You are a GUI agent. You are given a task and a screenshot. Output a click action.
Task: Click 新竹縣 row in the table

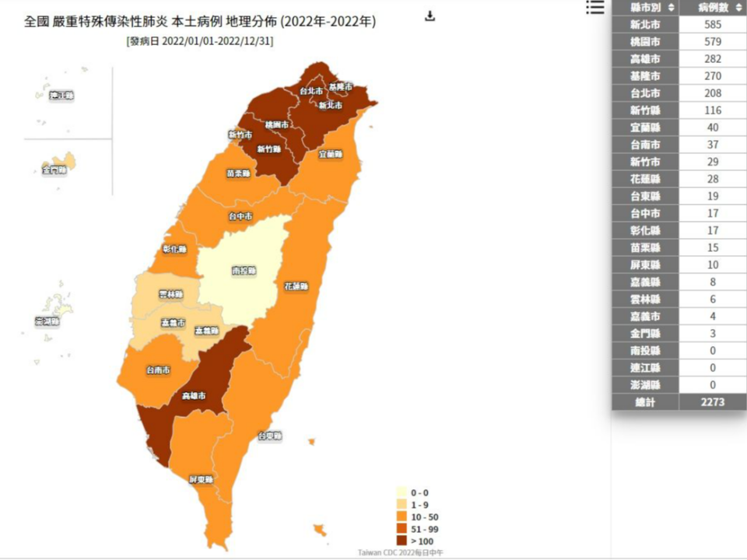679,110
